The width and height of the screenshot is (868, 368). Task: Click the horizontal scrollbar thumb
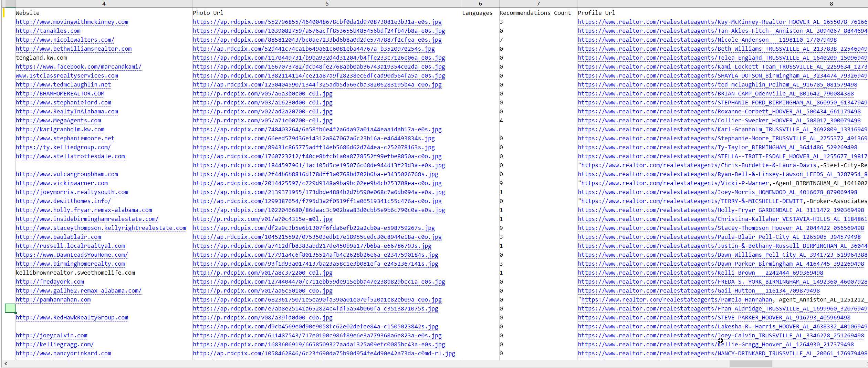tap(751, 364)
